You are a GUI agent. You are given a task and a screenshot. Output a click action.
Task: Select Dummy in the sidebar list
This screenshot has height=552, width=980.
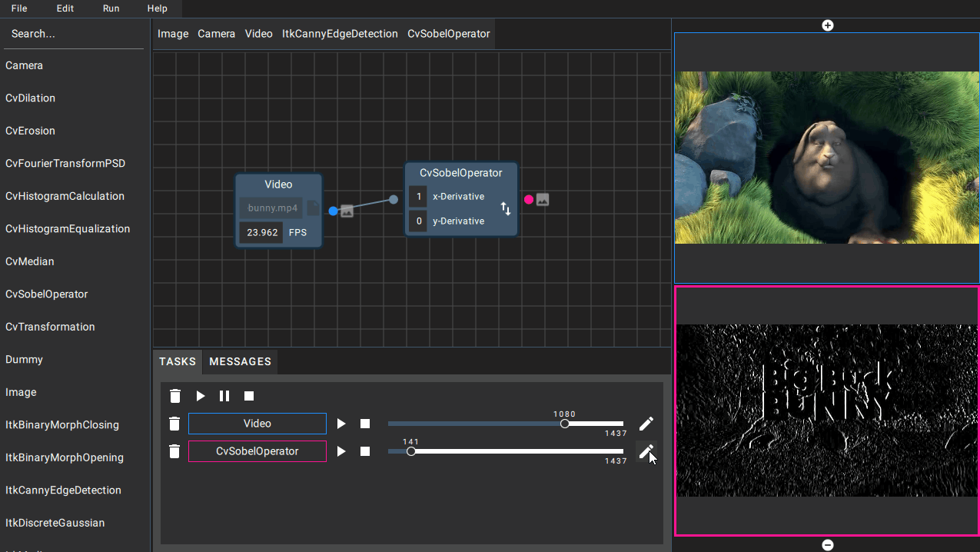tap(25, 360)
